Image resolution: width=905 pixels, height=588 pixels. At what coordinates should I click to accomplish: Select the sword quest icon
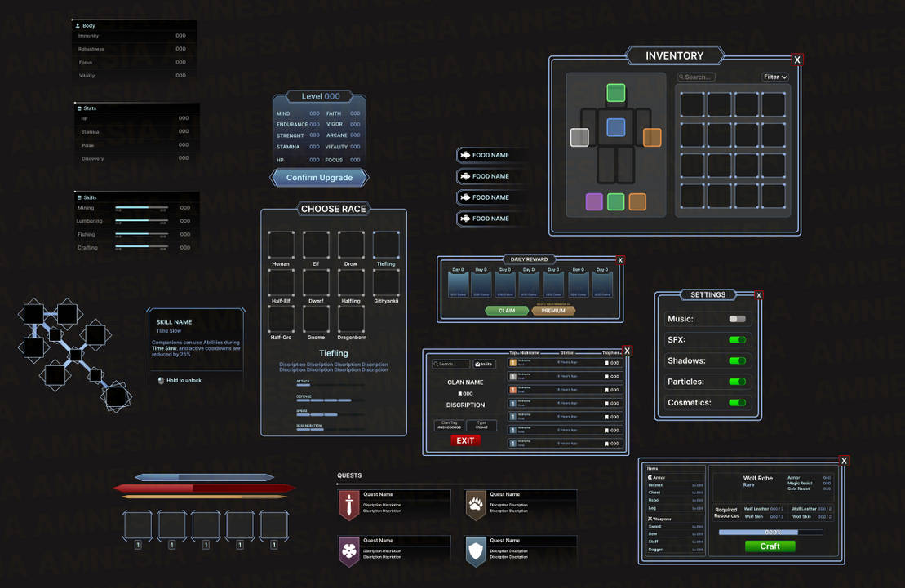click(x=349, y=506)
